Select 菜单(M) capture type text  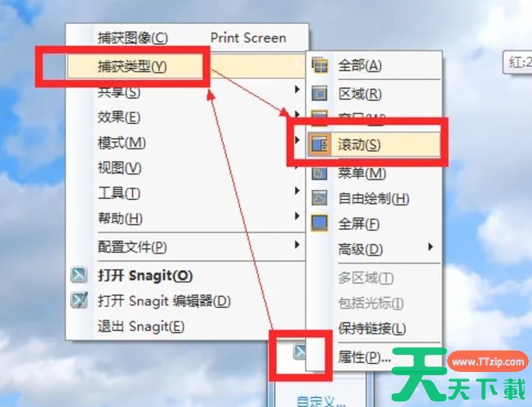[x=362, y=174]
